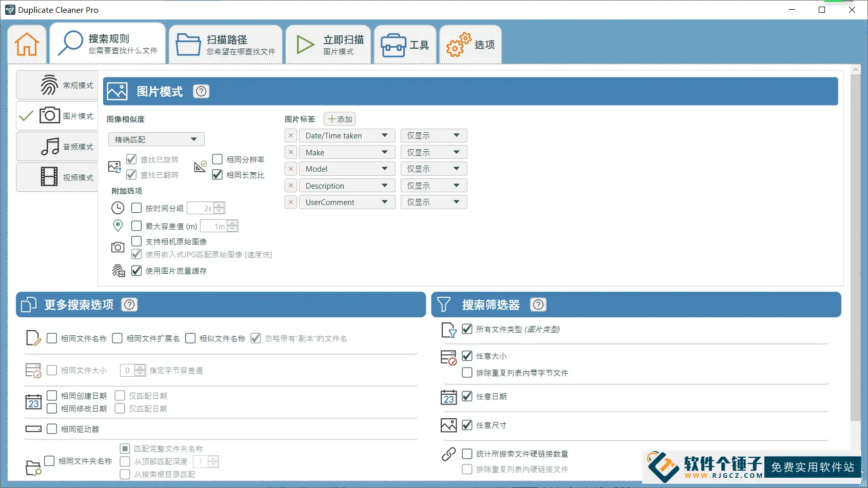Go to the Home tab house icon
The image size is (868, 488).
coord(27,44)
